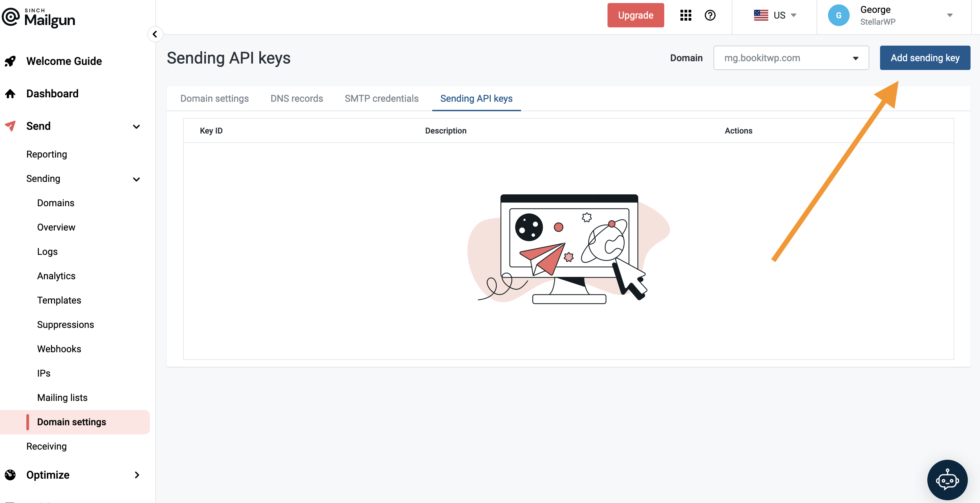Click the Send paper plane icon

tap(10, 126)
